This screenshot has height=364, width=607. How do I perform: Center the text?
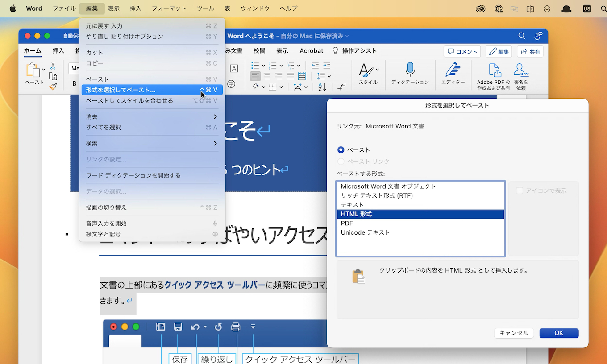tap(267, 76)
